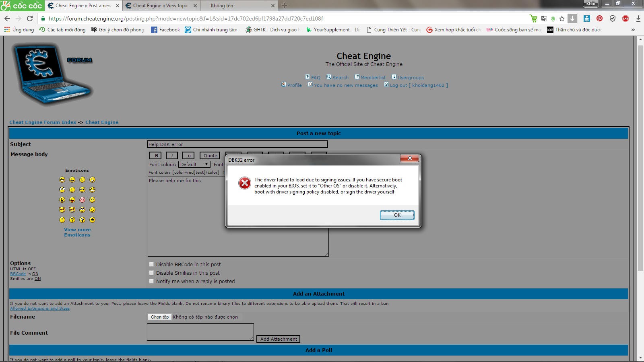The height and width of the screenshot is (362, 644).
Task: Click the browser back arrow
Action: point(7,19)
